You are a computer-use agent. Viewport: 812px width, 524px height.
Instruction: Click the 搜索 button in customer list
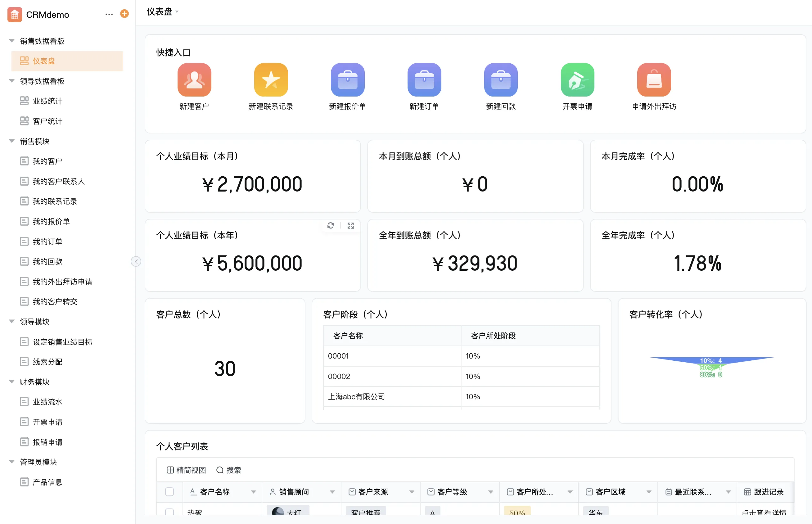pos(228,470)
